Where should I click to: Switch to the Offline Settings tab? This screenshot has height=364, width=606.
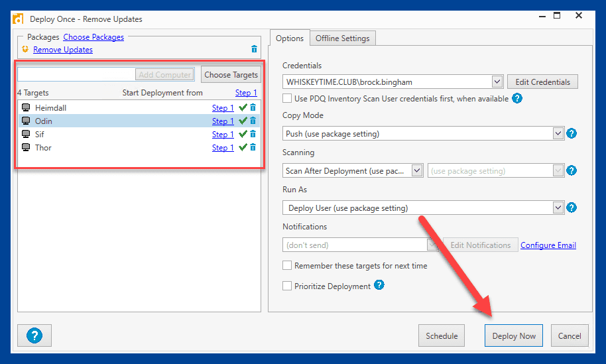point(342,38)
